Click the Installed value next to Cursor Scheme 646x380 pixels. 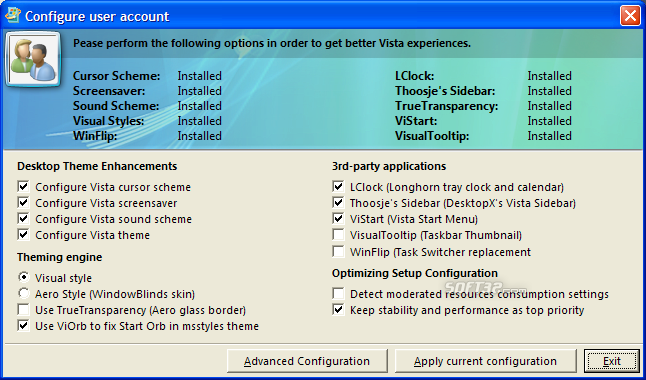[x=199, y=76]
